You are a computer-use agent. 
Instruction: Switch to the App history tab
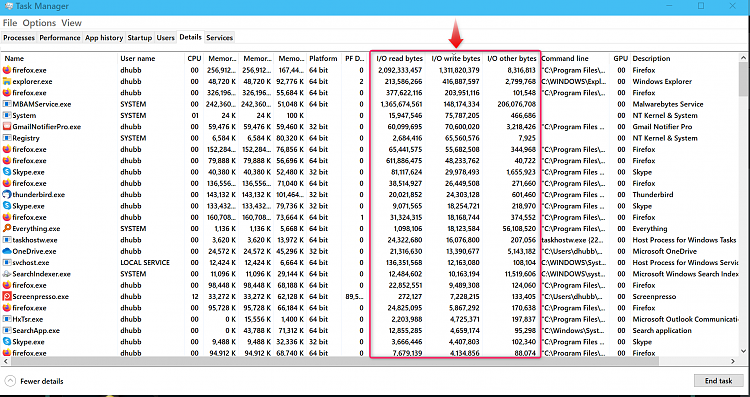click(x=104, y=38)
